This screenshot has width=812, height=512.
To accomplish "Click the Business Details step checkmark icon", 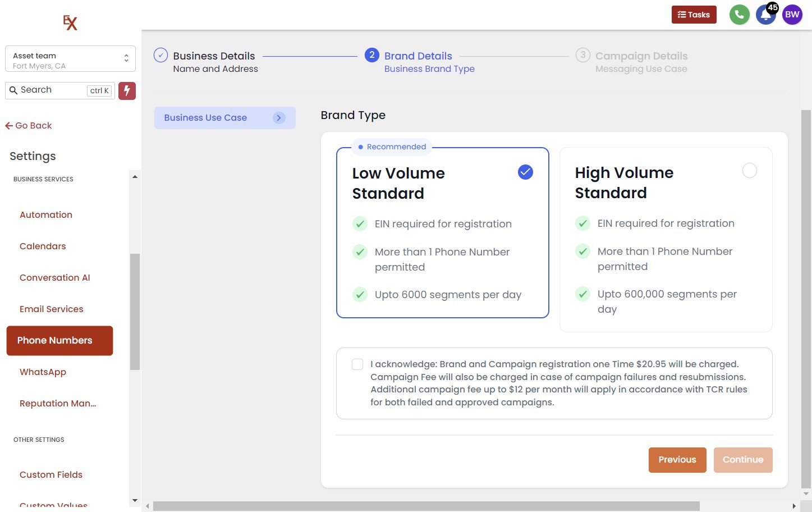I will (160, 56).
